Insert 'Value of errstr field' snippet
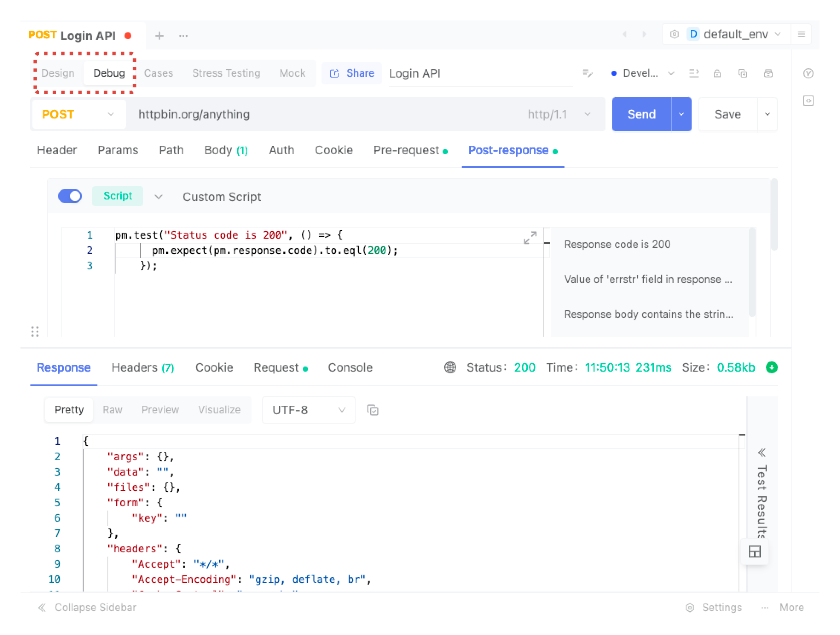Viewport: 840px width, 635px height. [x=648, y=279]
